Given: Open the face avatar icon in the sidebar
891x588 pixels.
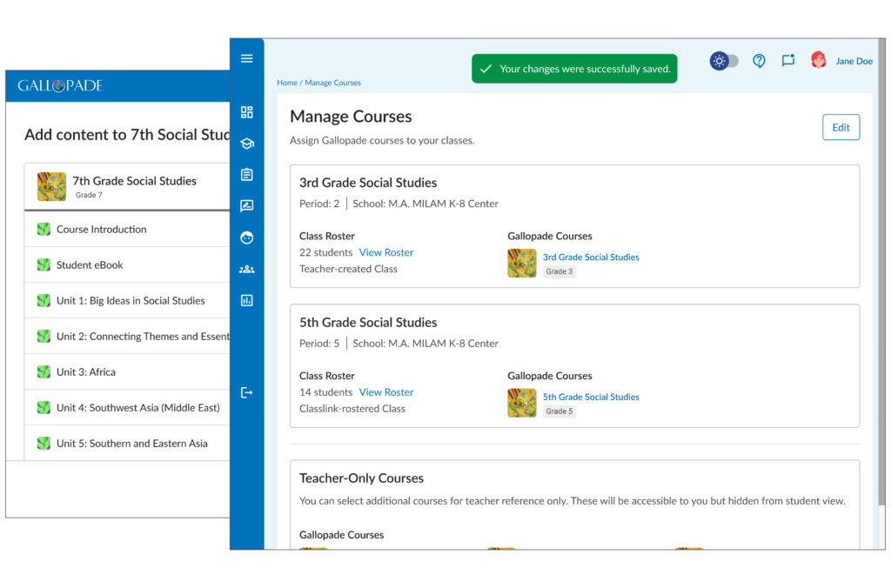Looking at the screenshot, I should (246, 237).
